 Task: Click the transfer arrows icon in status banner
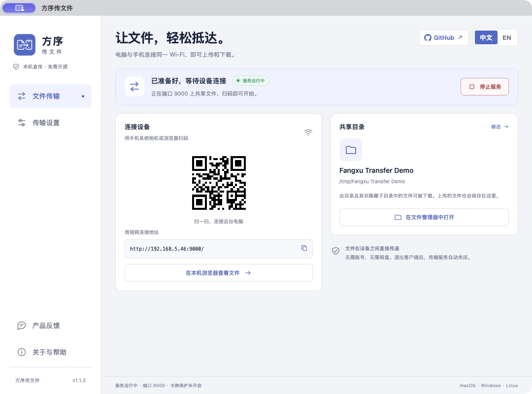(134, 87)
